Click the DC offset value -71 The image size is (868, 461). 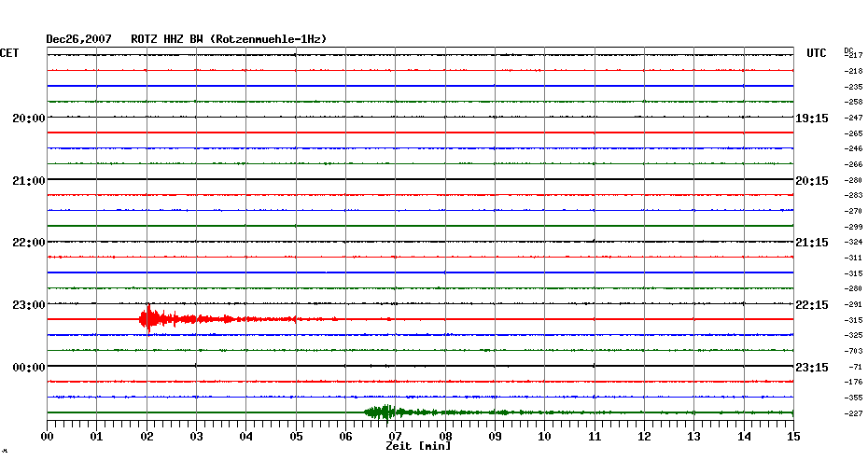coord(855,367)
